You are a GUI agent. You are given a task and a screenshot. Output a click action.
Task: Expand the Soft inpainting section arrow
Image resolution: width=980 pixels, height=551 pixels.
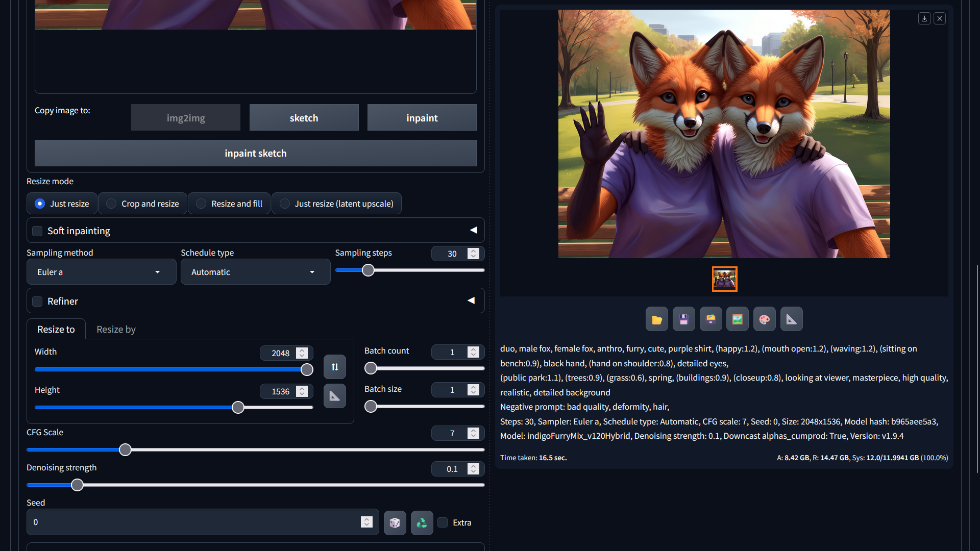tap(473, 230)
